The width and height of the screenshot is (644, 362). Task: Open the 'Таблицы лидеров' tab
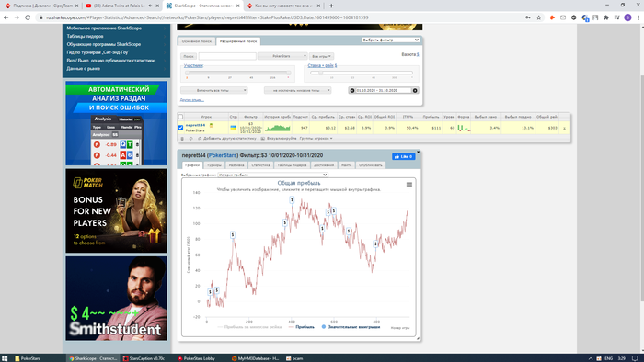[292, 165]
